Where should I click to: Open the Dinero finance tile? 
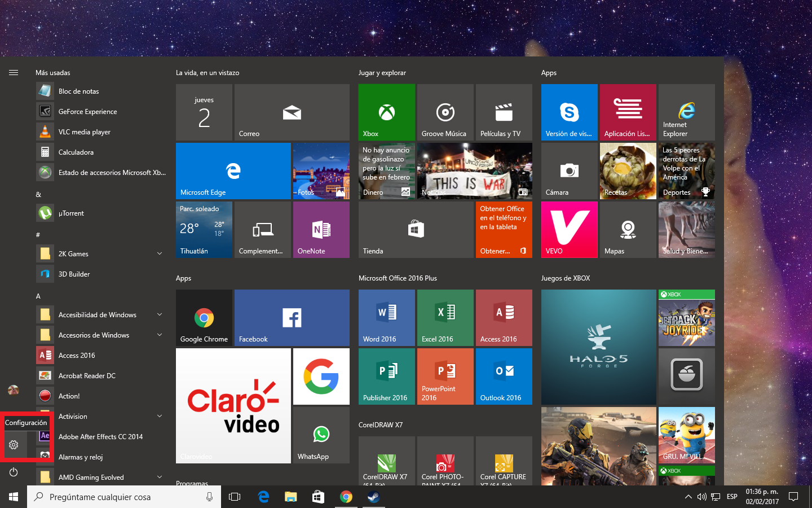(387, 171)
